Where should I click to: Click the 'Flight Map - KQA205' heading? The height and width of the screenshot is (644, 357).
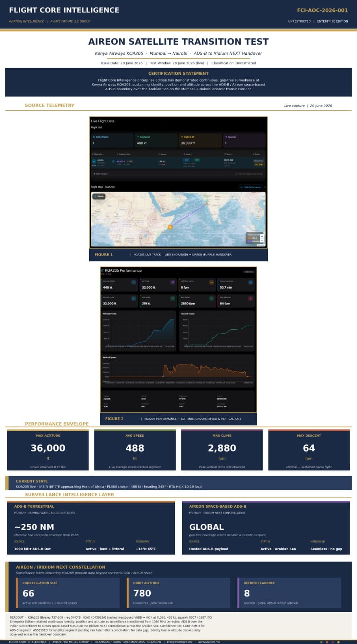coord(103,187)
